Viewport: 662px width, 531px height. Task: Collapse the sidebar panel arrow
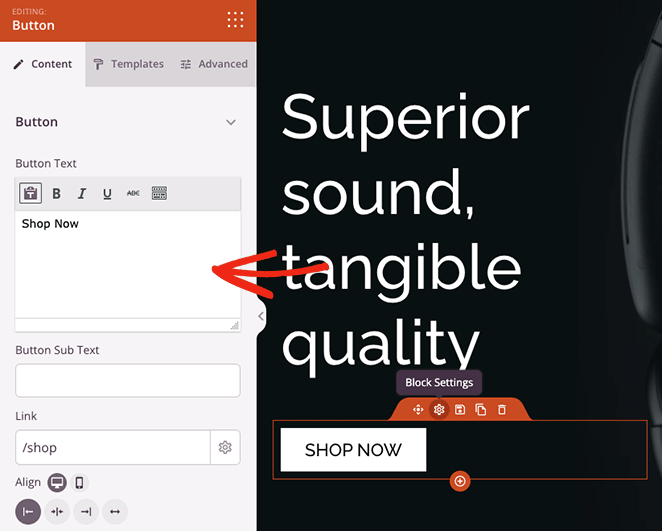pyautogui.click(x=261, y=316)
